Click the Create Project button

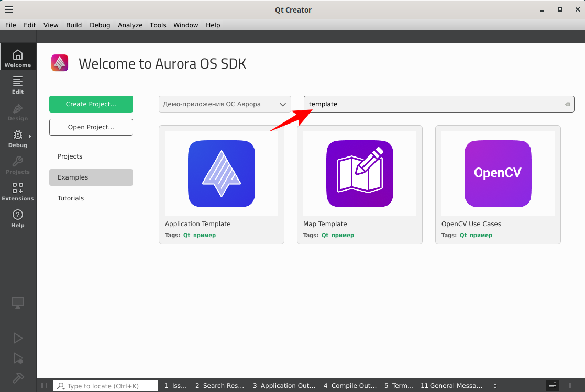[91, 104]
